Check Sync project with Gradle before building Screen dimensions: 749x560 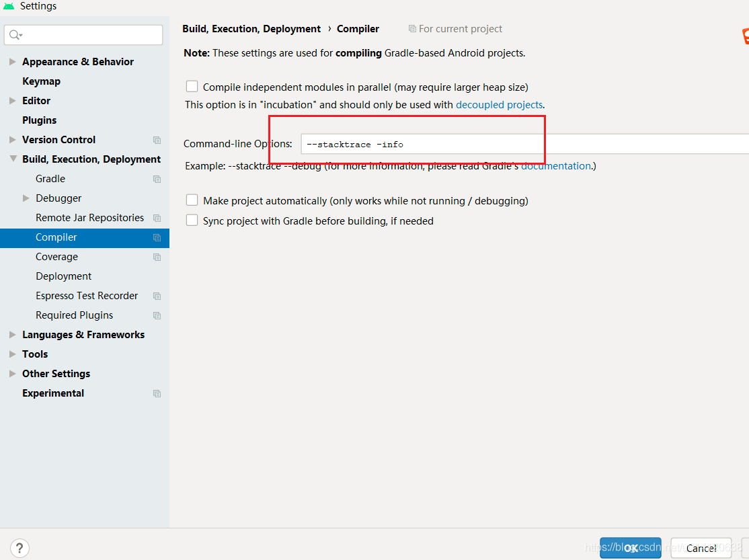point(192,221)
